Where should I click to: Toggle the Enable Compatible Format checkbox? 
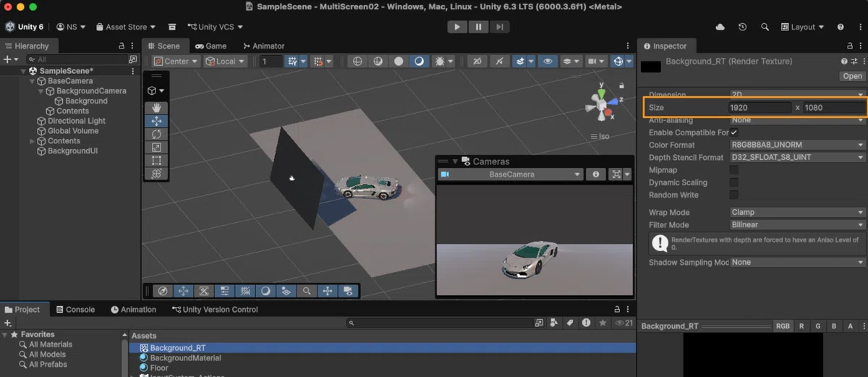coord(734,132)
